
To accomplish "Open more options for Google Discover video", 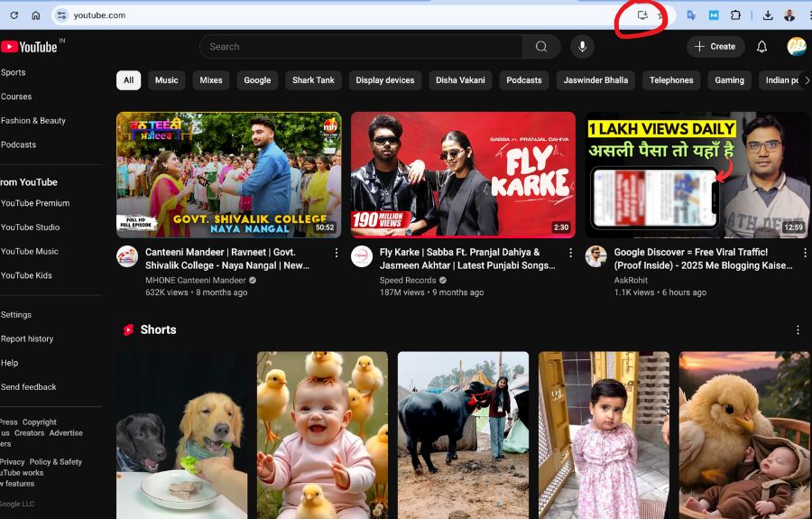I will 804,252.
